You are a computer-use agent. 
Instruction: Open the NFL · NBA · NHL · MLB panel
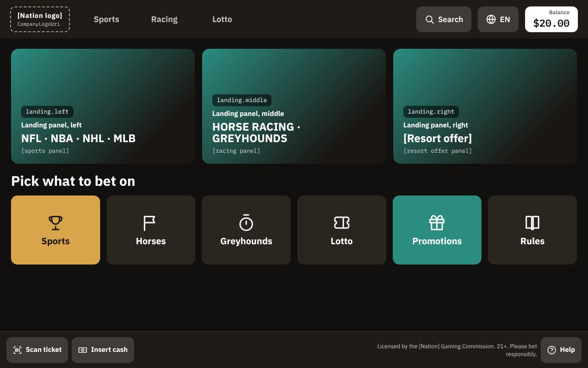click(x=103, y=106)
